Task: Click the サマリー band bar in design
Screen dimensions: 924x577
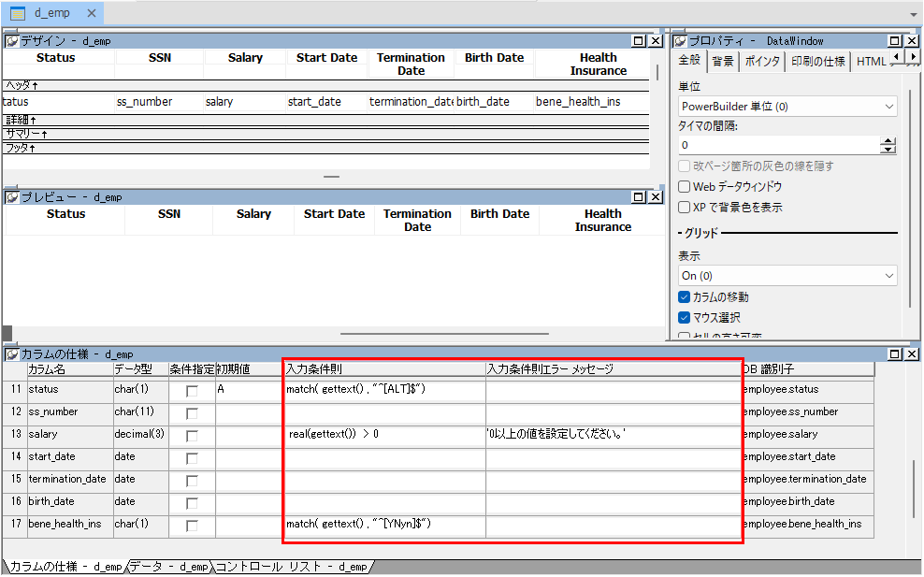Action: [x=325, y=135]
